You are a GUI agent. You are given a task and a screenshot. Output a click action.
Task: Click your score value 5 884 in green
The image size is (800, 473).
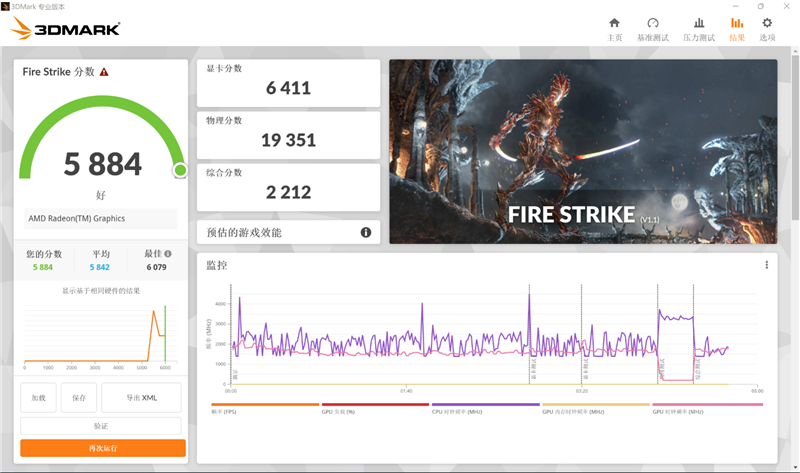point(43,267)
